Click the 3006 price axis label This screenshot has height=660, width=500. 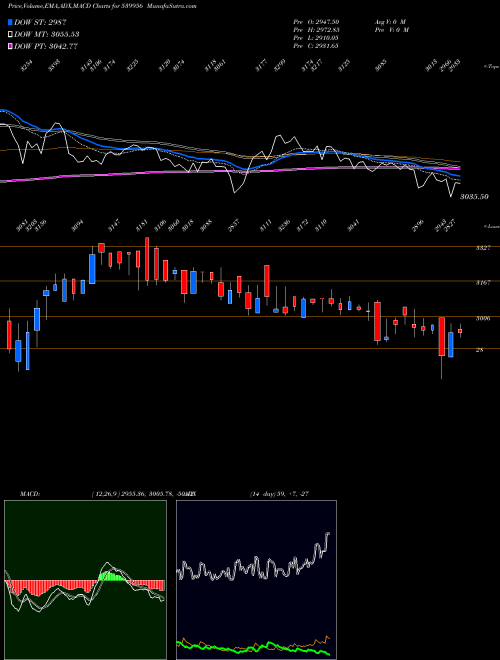click(483, 318)
